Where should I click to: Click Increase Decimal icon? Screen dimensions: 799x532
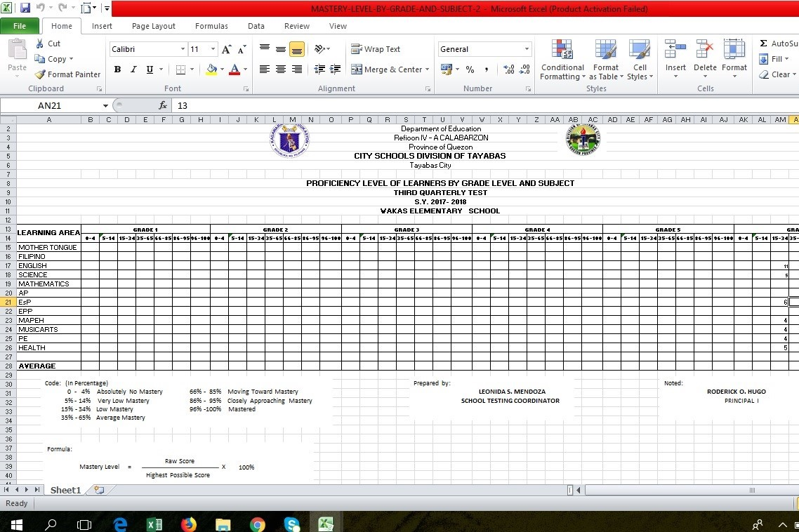(508, 69)
